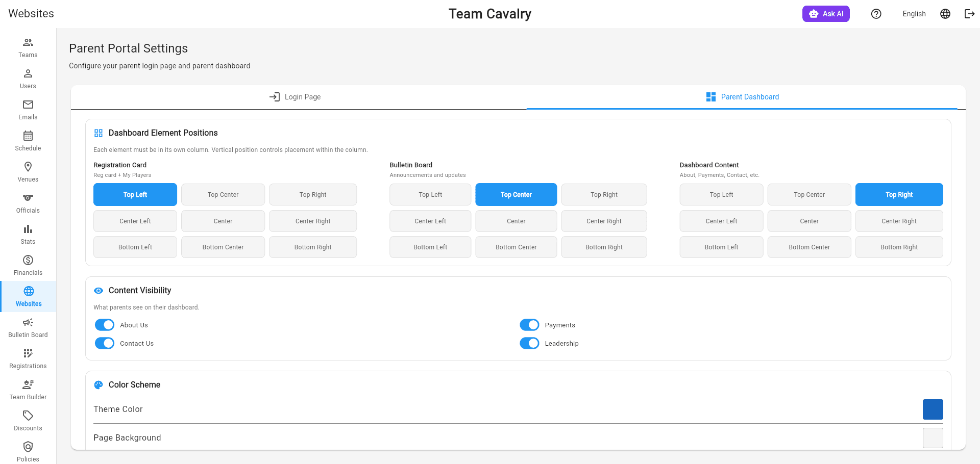Open the Policies shield icon

(28, 447)
